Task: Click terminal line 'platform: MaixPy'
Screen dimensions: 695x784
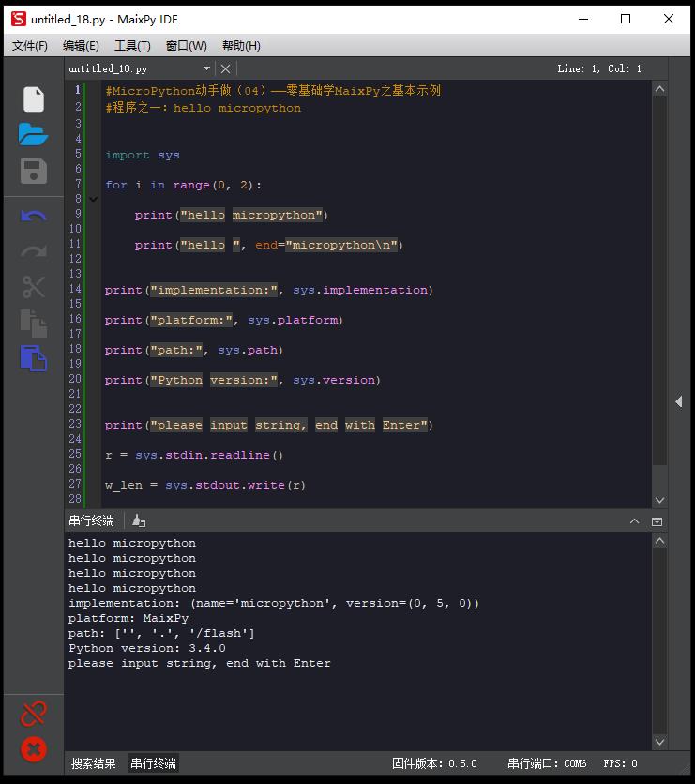Action: point(128,619)
